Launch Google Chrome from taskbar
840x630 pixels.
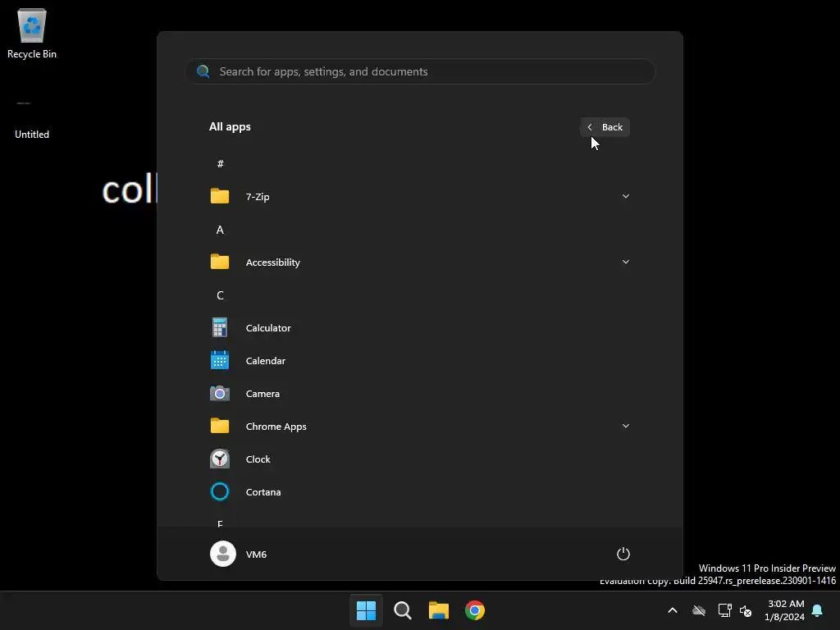475,610
